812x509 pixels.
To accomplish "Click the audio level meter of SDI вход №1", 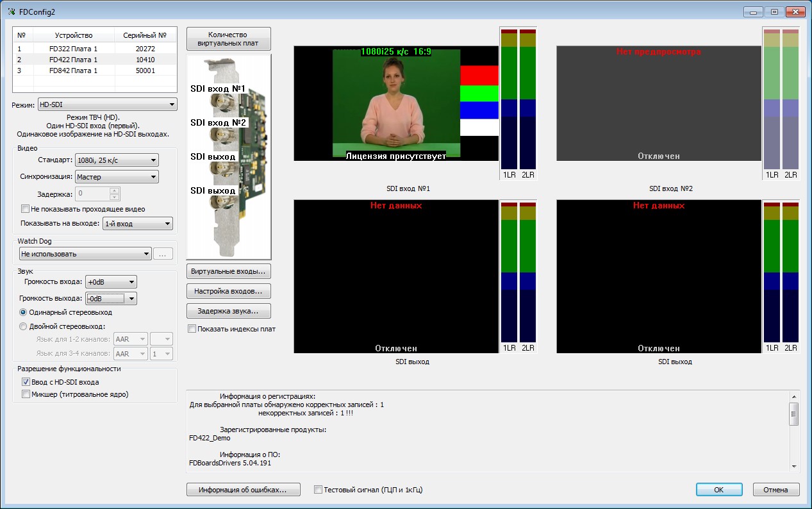I will (x=518, y=104).
